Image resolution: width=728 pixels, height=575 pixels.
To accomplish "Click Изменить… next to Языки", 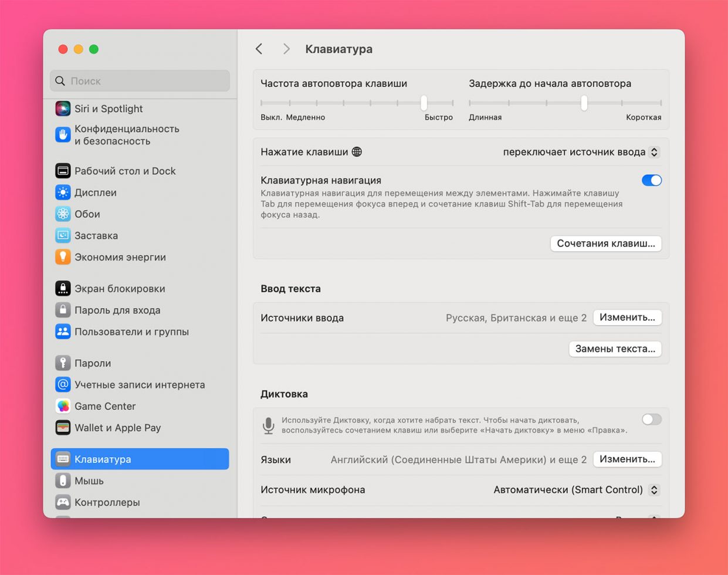I will click(x=627, y=459).
